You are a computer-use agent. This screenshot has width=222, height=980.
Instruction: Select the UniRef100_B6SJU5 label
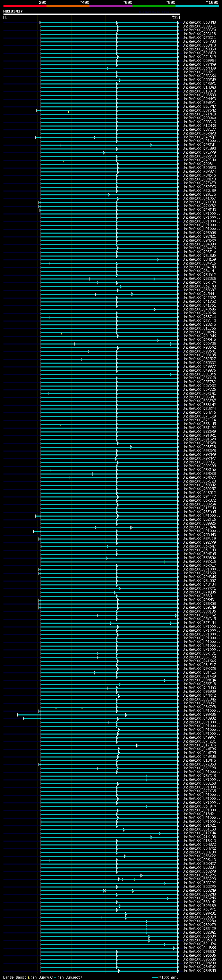point(199,424)
